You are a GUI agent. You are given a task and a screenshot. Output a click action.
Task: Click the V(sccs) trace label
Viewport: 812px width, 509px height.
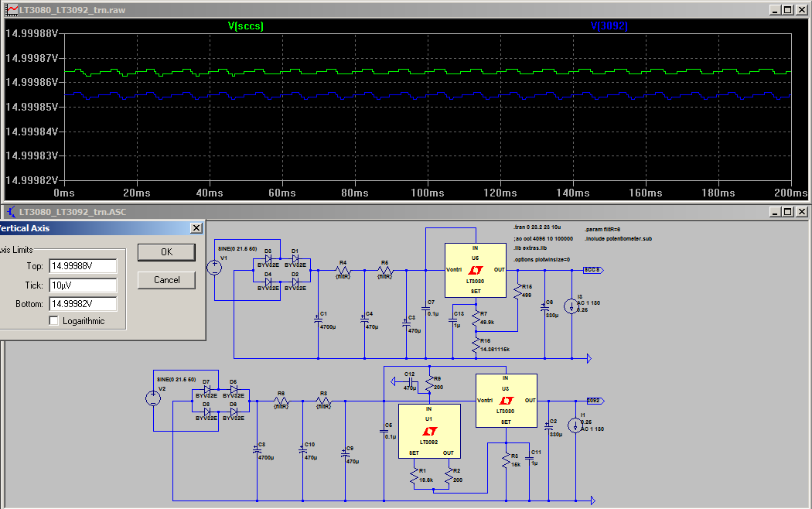245,26
